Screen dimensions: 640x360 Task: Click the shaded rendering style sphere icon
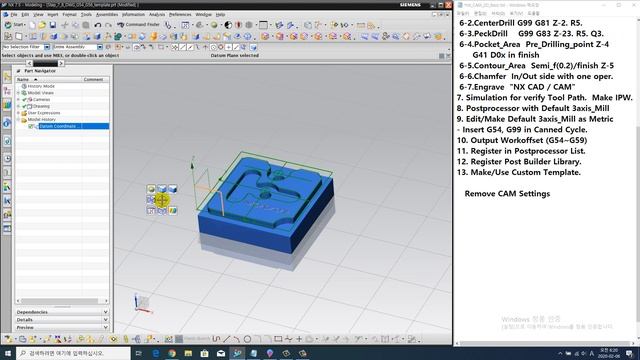pyautogui.click(x=214, y=25)
